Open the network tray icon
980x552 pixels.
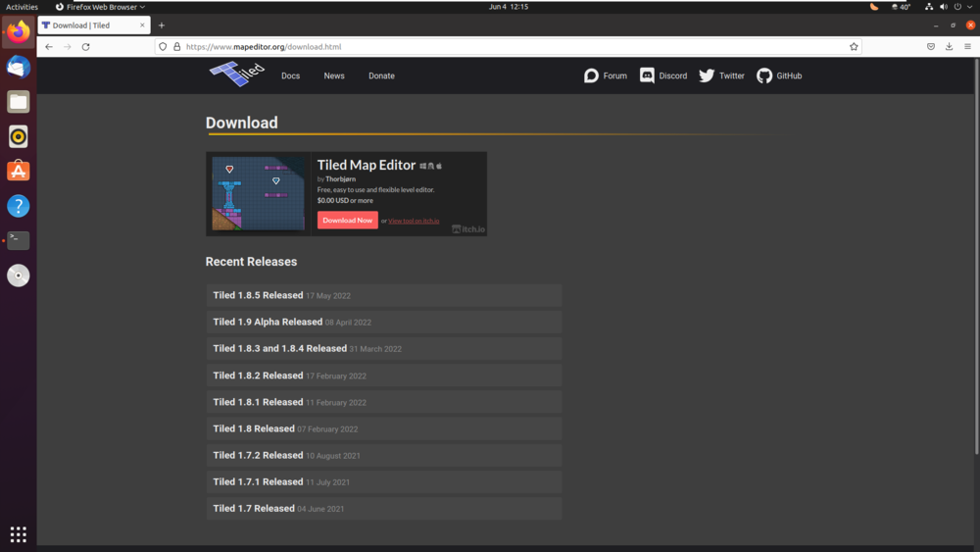click(x=929, y=7)
